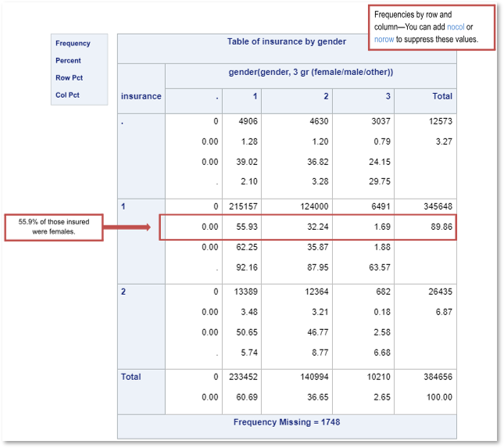Click the 89.86 total percent value
This screenshot has height=448, width=504.
coord(441,228)
